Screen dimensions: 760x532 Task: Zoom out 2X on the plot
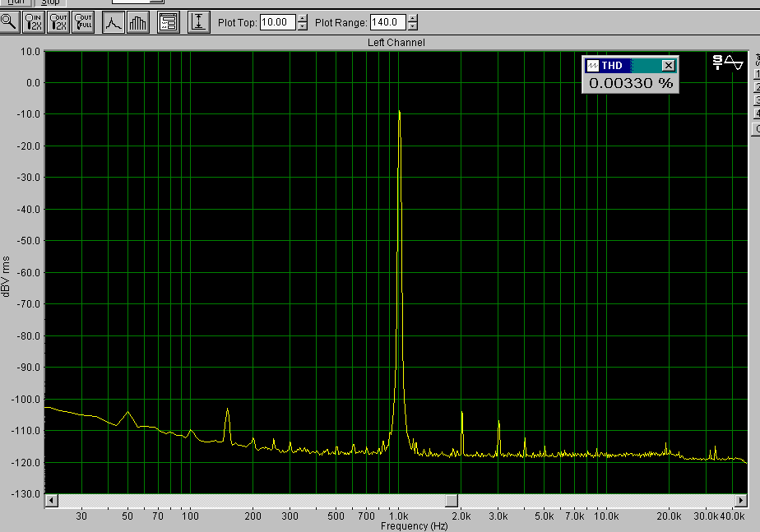pos(58,22)
